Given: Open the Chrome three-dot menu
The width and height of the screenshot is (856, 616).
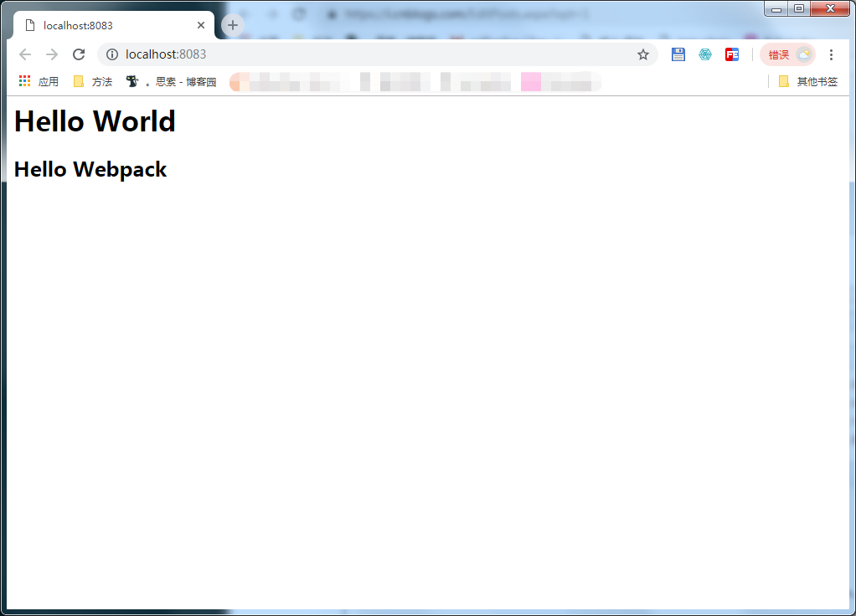Looking at the screenshot, I should coord(831,54).
